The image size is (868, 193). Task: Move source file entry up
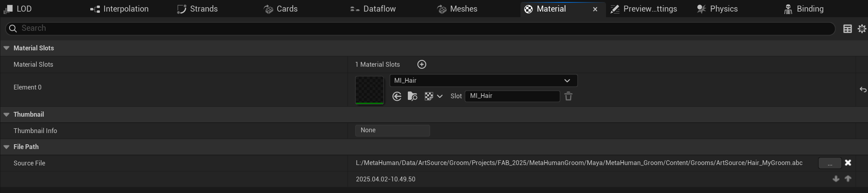(x=848, y=179)
